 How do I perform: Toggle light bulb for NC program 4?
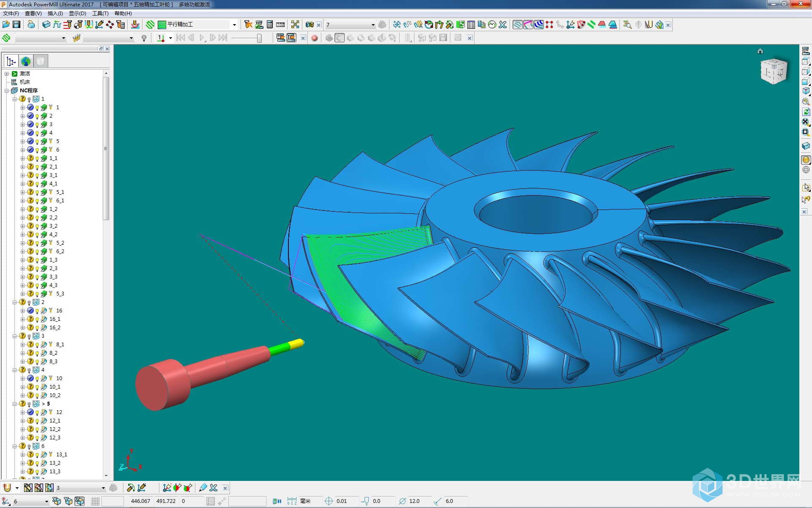(x=29, y=370)
